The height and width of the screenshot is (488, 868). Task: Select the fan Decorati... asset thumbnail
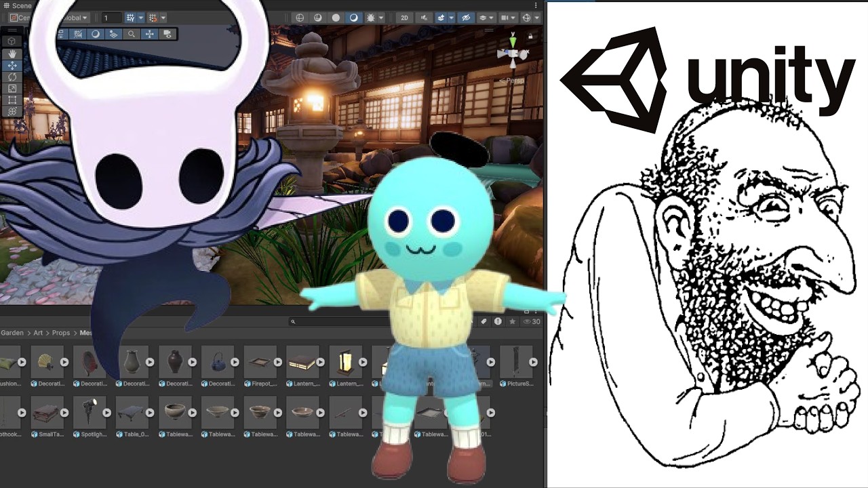(x=46, y=362)
